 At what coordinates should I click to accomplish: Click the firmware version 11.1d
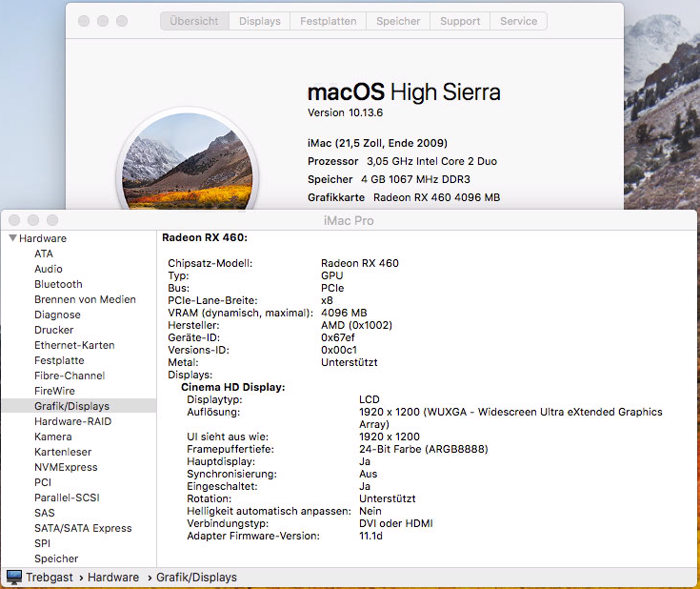pos(371,536)
